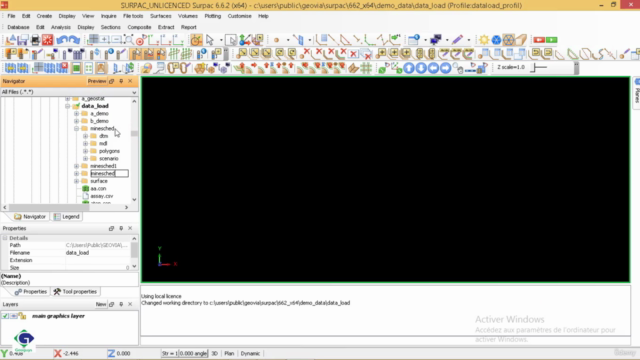This screenshot has width=640, height=360.
Task: Toggle Dynamic mode in status bar
Action: 250,353
